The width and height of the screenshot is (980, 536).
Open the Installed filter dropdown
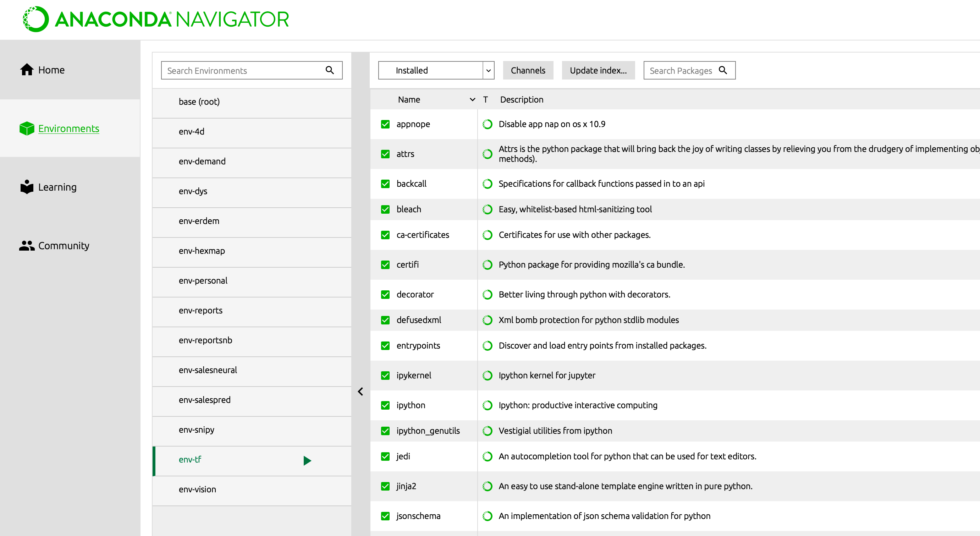(436, 70)
